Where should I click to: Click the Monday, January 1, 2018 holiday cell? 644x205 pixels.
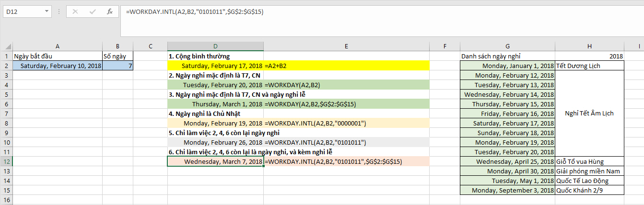coord(507,66)
